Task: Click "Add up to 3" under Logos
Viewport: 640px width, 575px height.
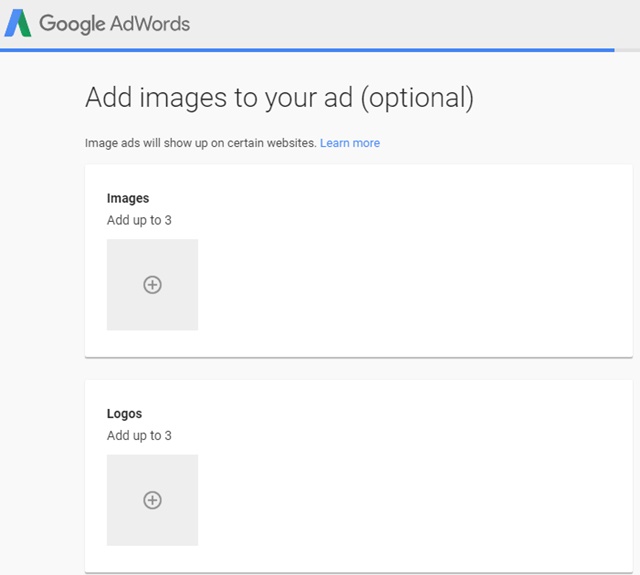Action: [139, 435]
